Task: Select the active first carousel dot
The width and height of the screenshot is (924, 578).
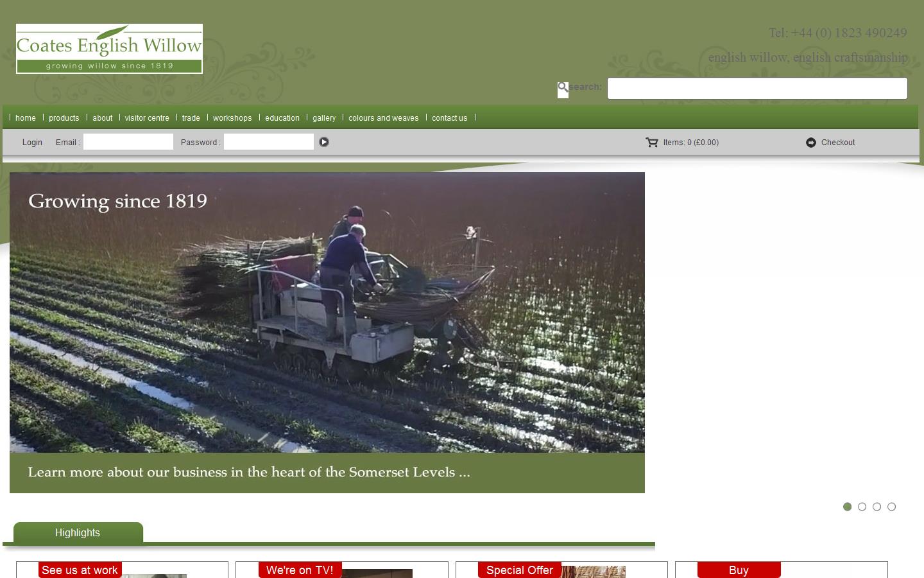Action: click(847, 507)
